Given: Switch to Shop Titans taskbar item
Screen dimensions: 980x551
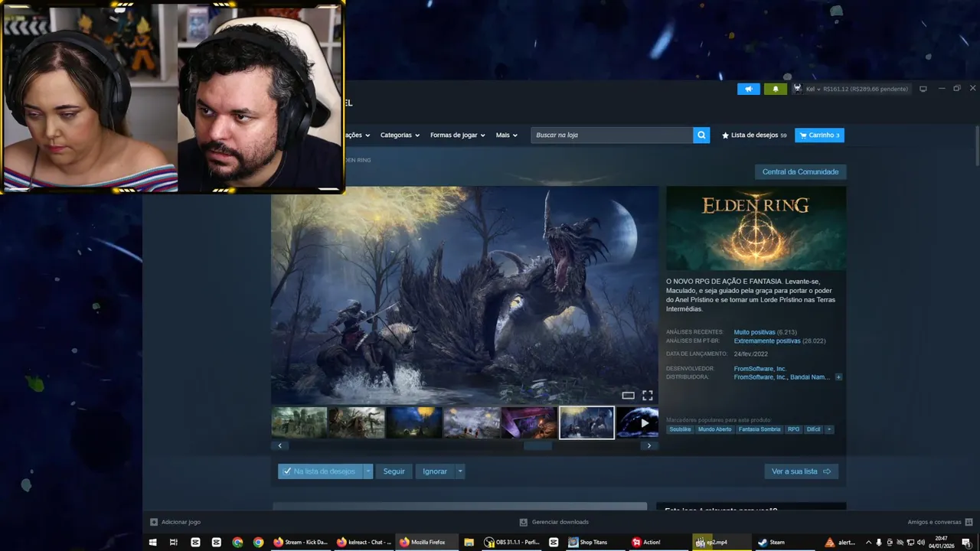Looking at the screenshot, I should click(595, 542).
